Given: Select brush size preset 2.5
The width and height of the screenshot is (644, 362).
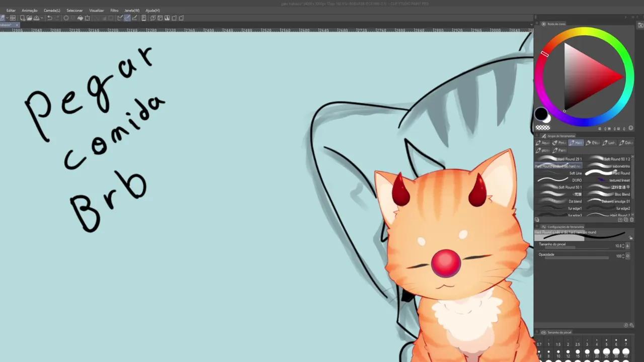Looking at the screenshot, I should (x=578, y=342).
